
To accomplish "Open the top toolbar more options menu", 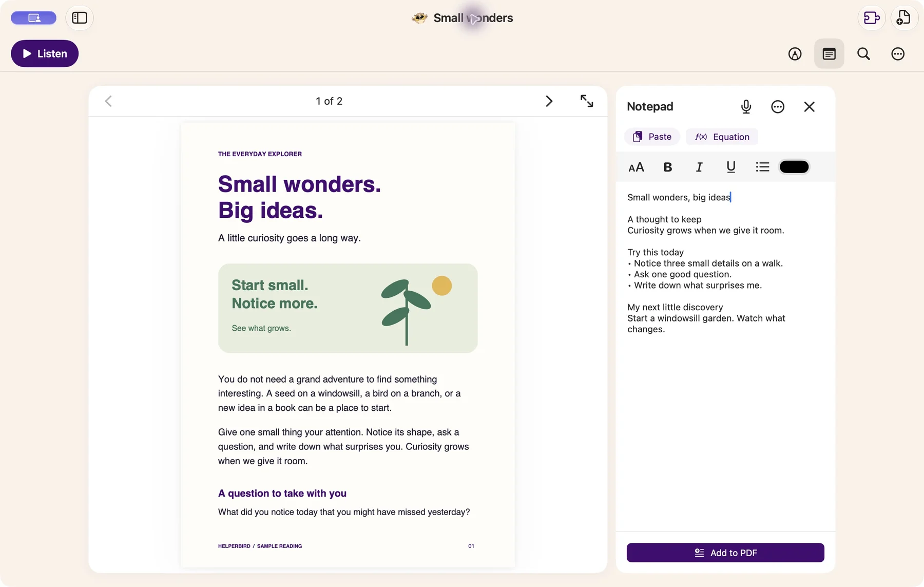I will tap(898, 54).
